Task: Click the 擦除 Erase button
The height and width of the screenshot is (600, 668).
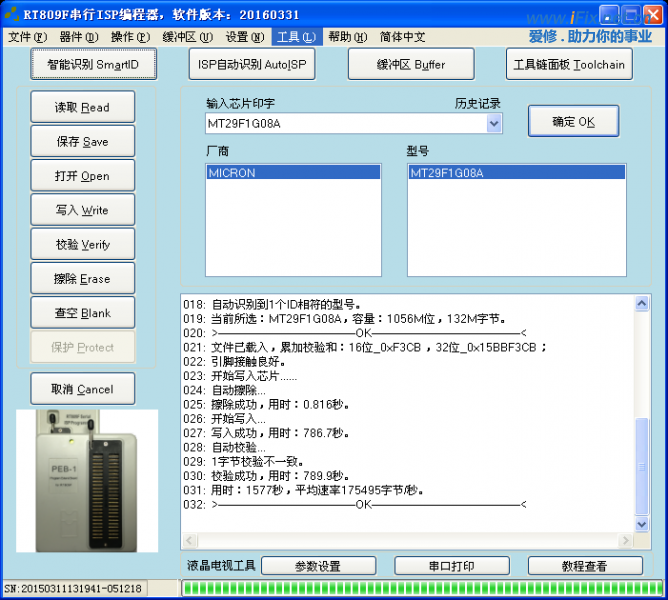Action: 82,279
